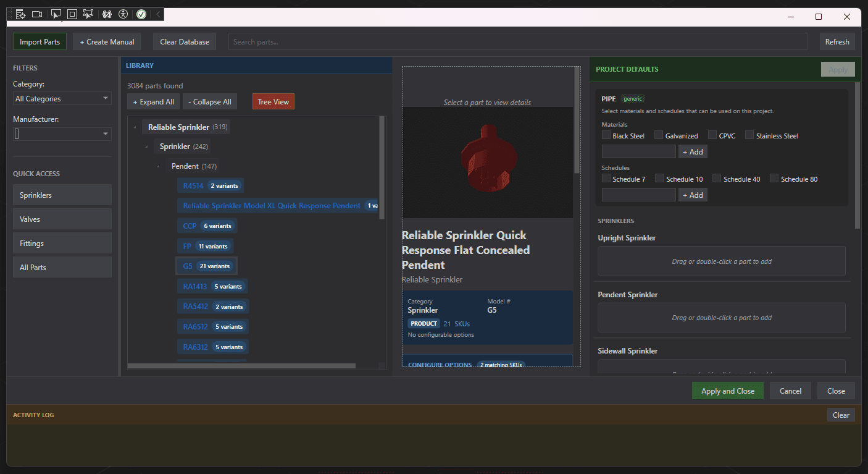
Task: Show All Parts in quick access
Action: (62, 267)
